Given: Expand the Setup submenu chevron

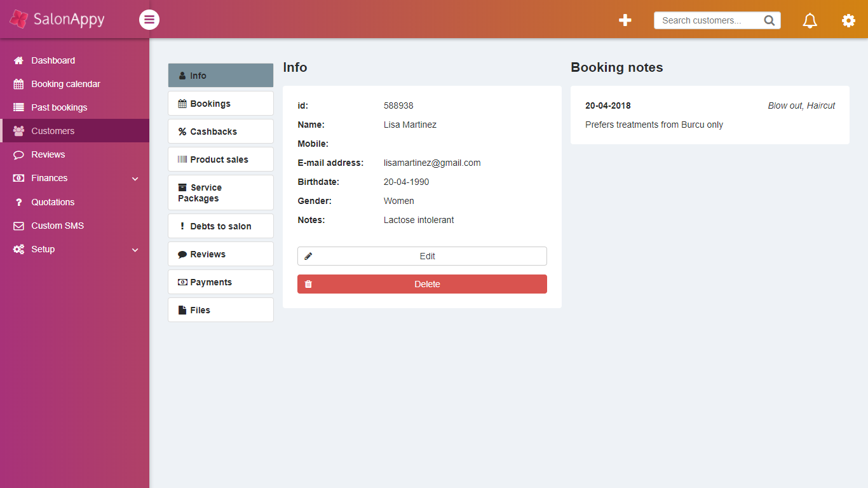Looking at the screenshot, I should 135,250.
